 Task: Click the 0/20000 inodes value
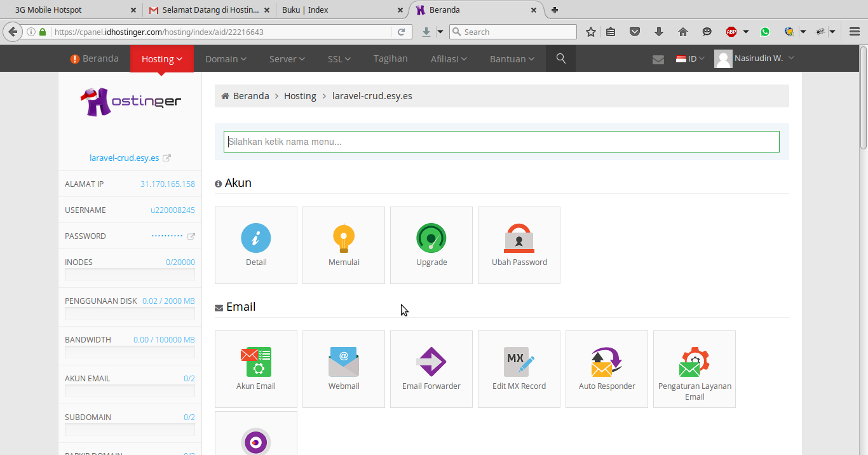180,262
